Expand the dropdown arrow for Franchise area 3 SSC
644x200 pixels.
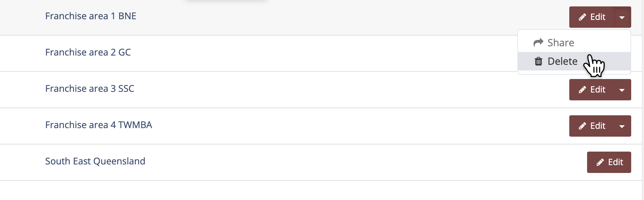click(622, 90)
